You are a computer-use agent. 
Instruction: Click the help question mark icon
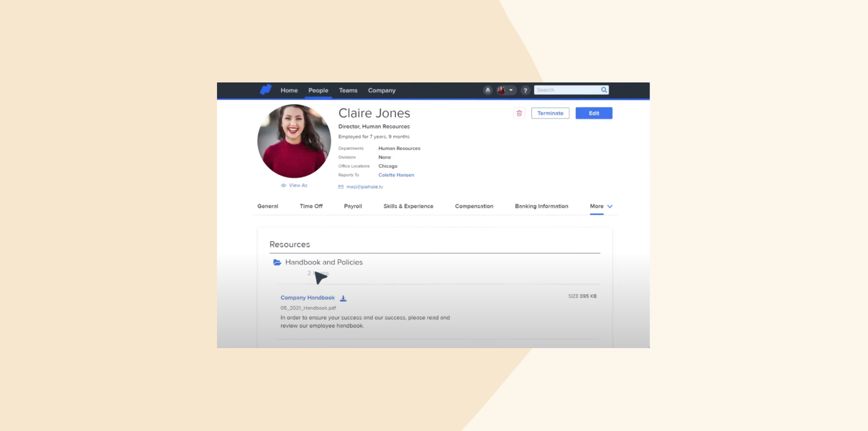(x=525, y=90)
